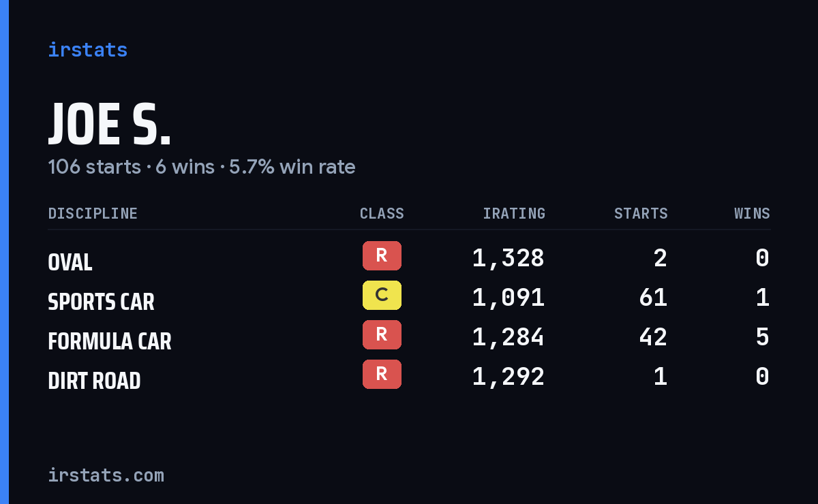Select the Oval discipline row label
Image resolution: width=818 pixels, height=504 pixels.
point(70,262)
